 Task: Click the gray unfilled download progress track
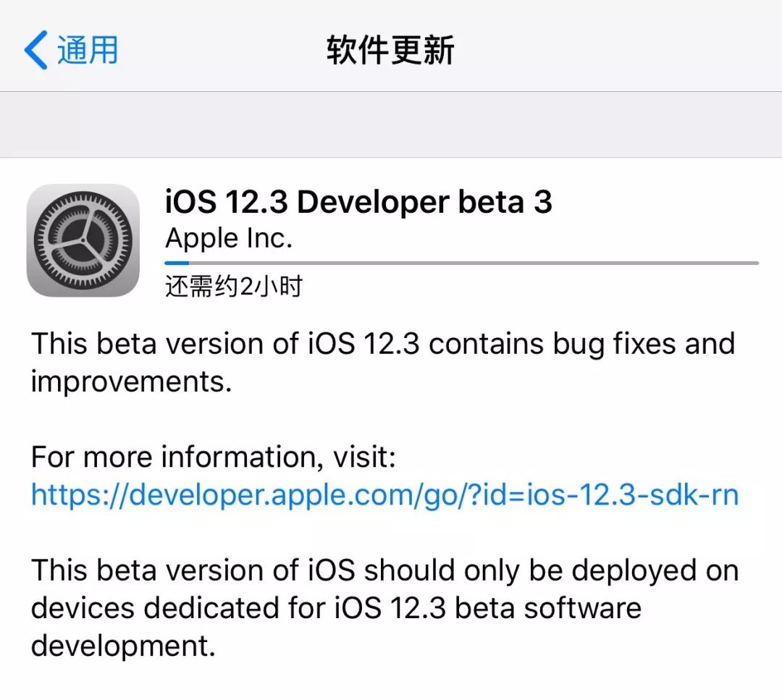471,263
